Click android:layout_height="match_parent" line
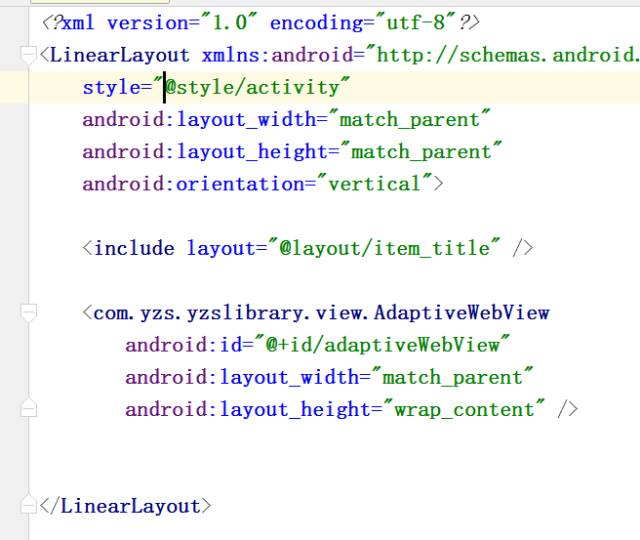 (292, 152)
